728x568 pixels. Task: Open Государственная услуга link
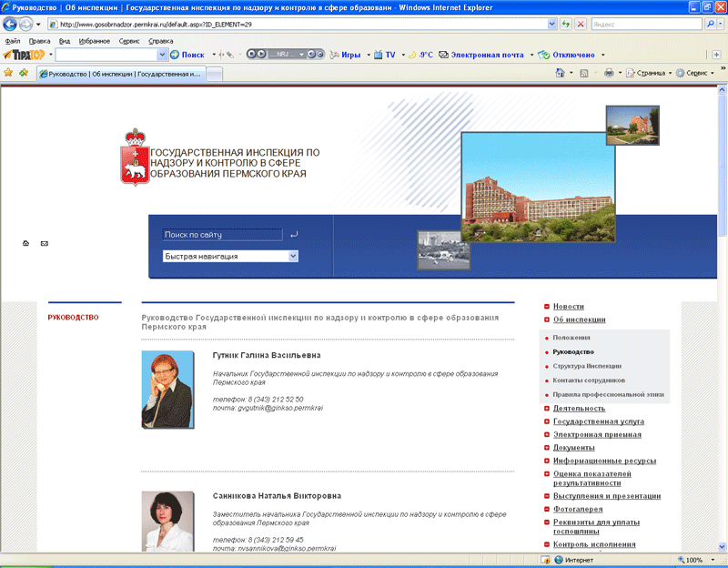click(599, 421)
